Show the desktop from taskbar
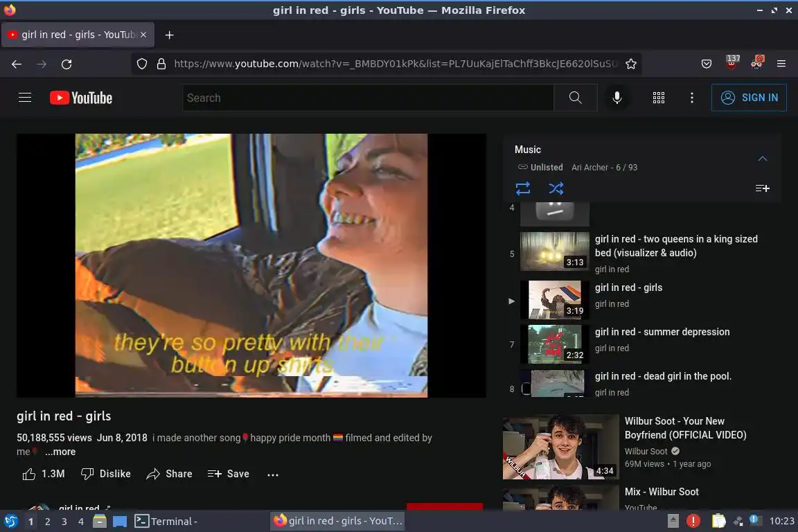798x532 pixels. tap(120, 522)
